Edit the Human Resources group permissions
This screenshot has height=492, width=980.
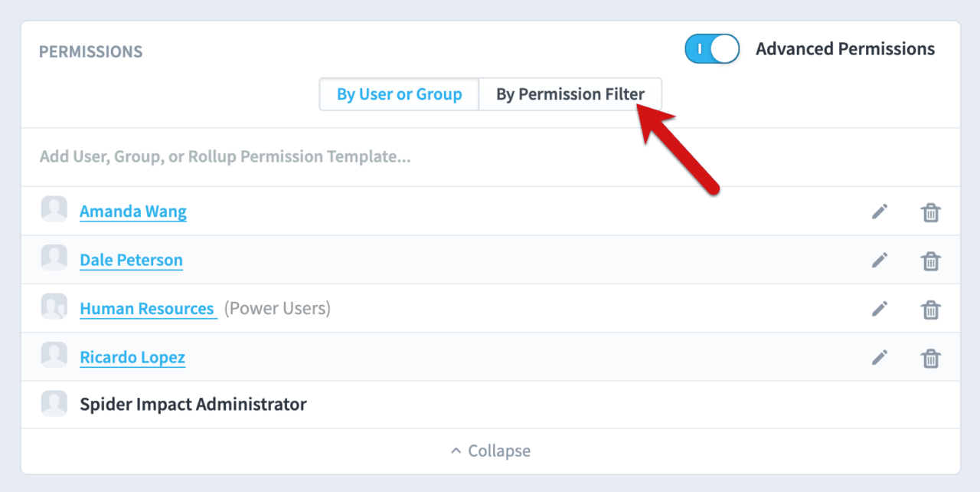click(x=880, y=309)
